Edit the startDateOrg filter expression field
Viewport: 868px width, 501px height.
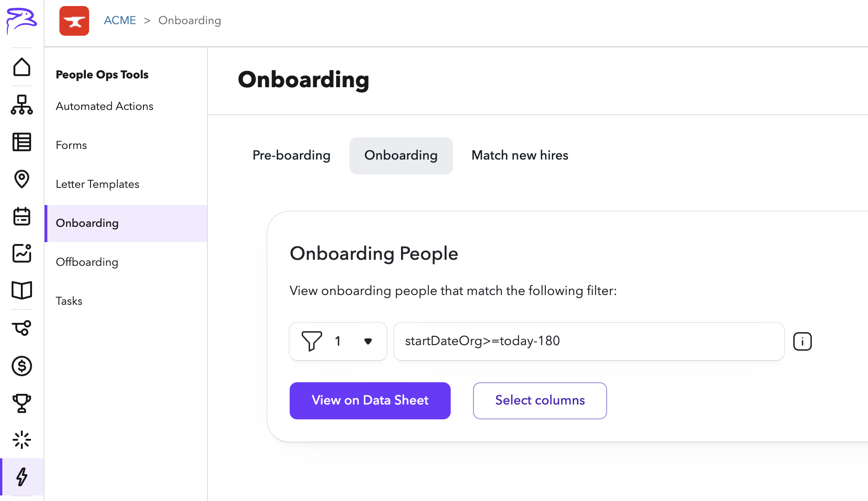(589, 341)
